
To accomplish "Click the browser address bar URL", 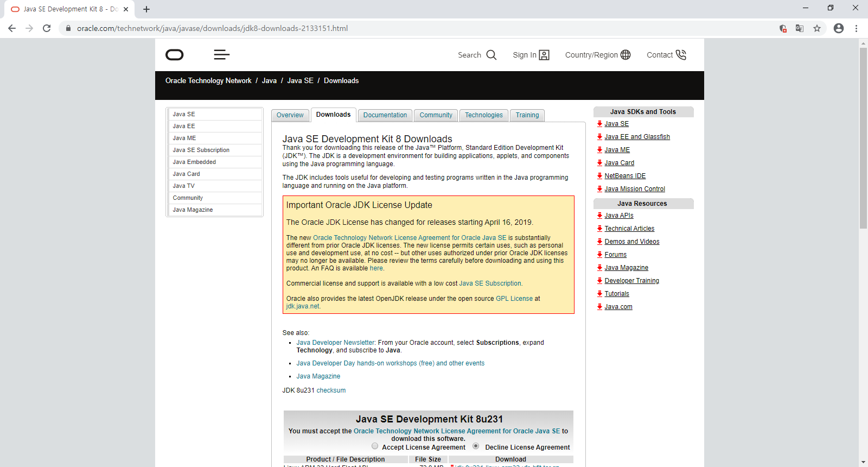I will click(212, 28).
